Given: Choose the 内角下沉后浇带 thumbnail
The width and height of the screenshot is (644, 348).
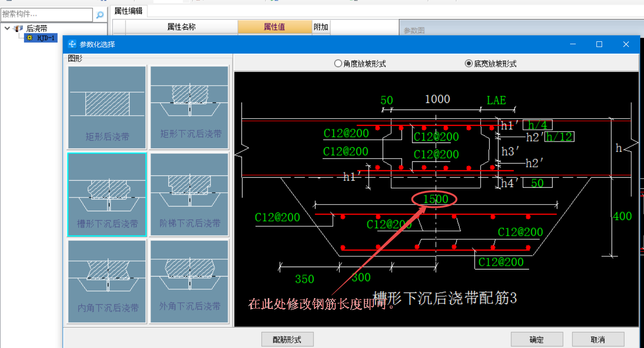Looking at the screenshot, I should click(x=108, y=281).
